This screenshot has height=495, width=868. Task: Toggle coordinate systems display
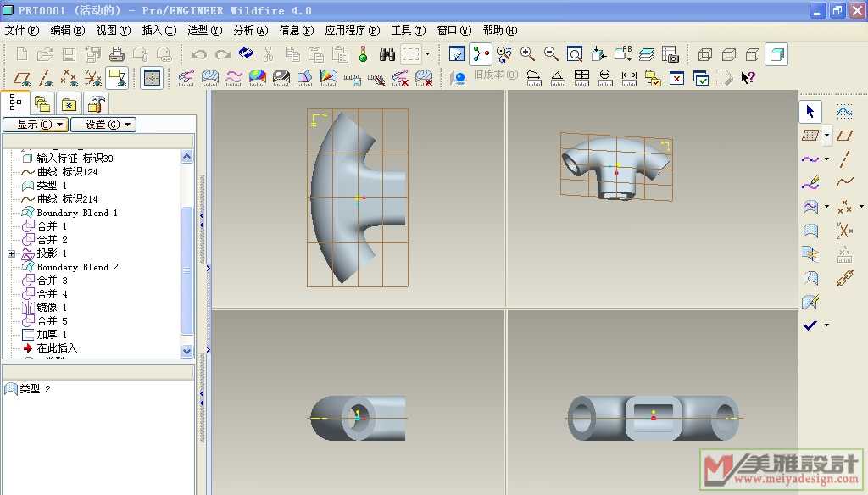(x=93, y=78)
